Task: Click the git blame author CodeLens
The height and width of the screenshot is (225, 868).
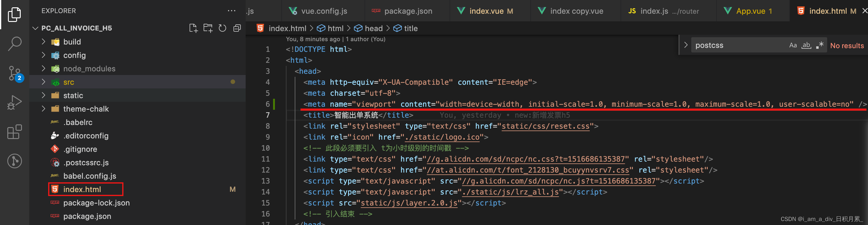Action: [x=336, y=39]
